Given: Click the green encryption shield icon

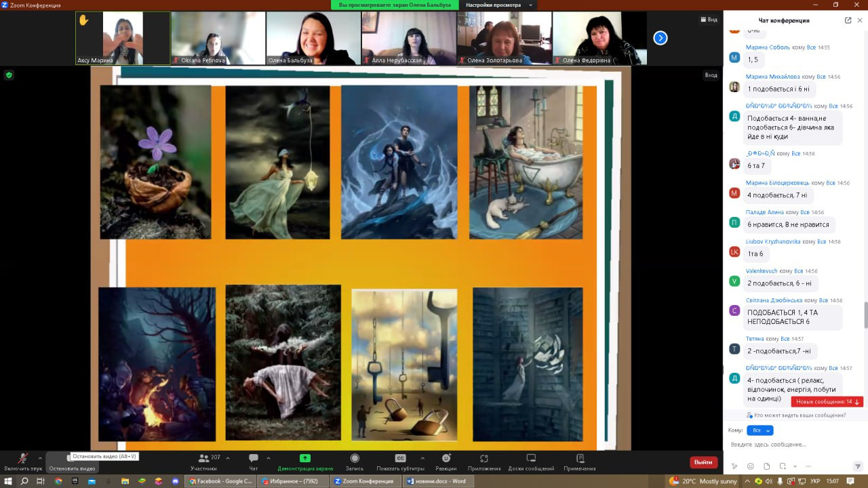Looking at the screenshot, I should pos(9,75).
